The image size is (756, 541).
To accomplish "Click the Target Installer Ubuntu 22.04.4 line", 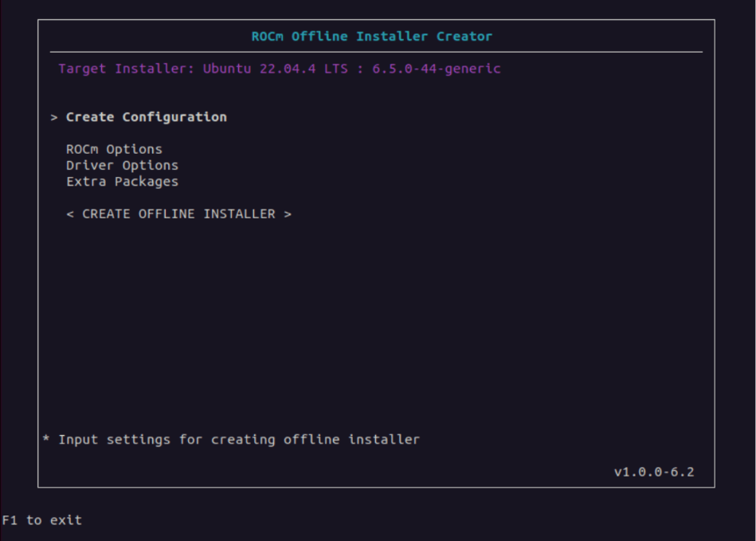I will click(280, 69).
